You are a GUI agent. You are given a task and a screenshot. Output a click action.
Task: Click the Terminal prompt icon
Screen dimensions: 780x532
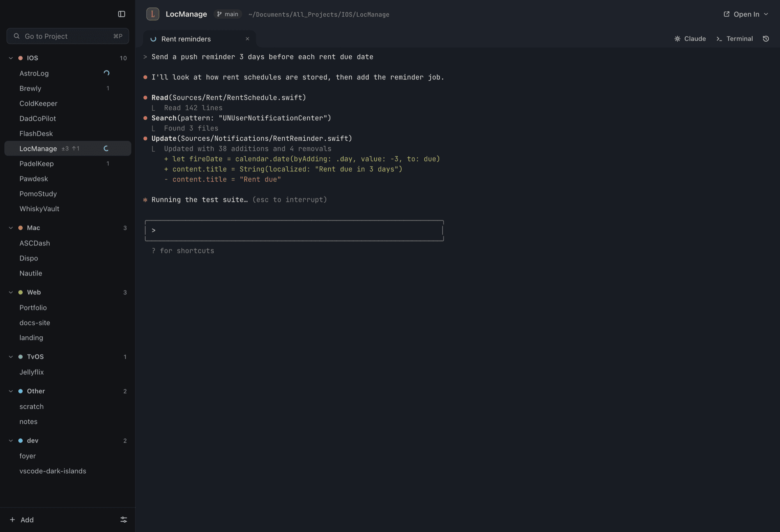(719, 39)
